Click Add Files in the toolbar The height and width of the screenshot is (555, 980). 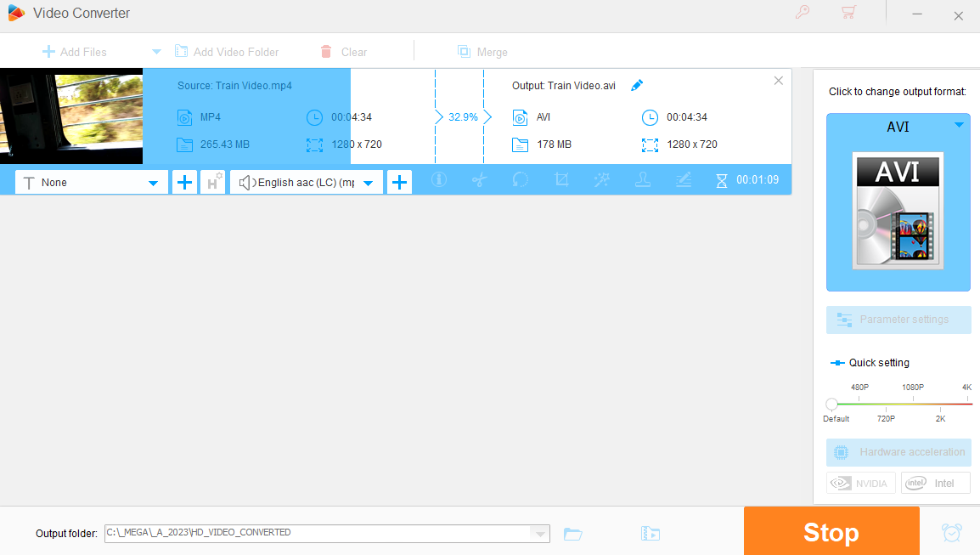[75, 52]
